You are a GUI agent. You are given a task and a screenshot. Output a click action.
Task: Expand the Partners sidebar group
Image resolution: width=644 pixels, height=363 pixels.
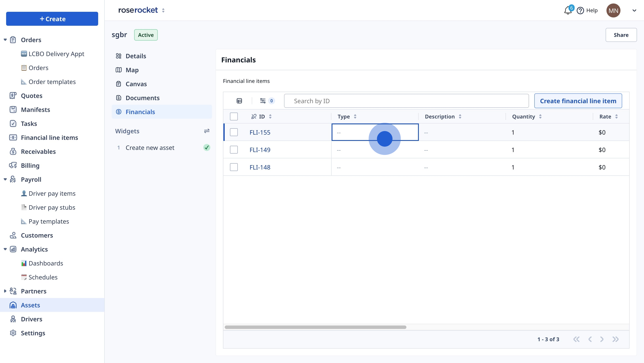coord(5,291)
